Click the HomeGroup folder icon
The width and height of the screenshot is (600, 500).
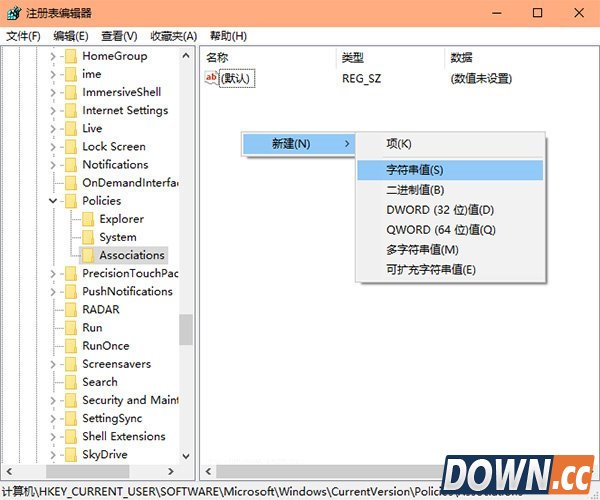click(x=71, y=56)
